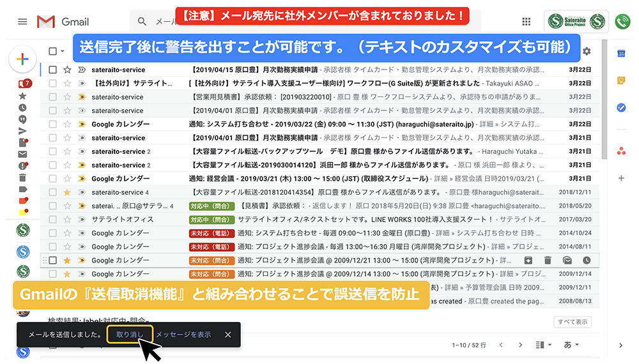Click the Sateraito Office Project logo

pos(576,21)
